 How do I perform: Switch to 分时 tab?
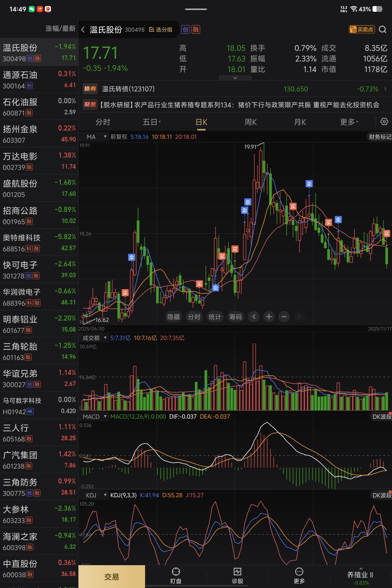point(103,122)
